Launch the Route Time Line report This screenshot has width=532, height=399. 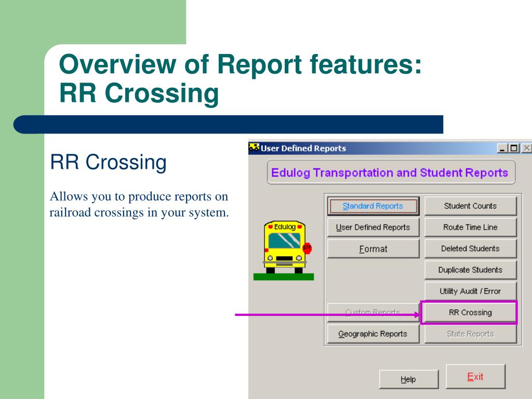(471, 228)
